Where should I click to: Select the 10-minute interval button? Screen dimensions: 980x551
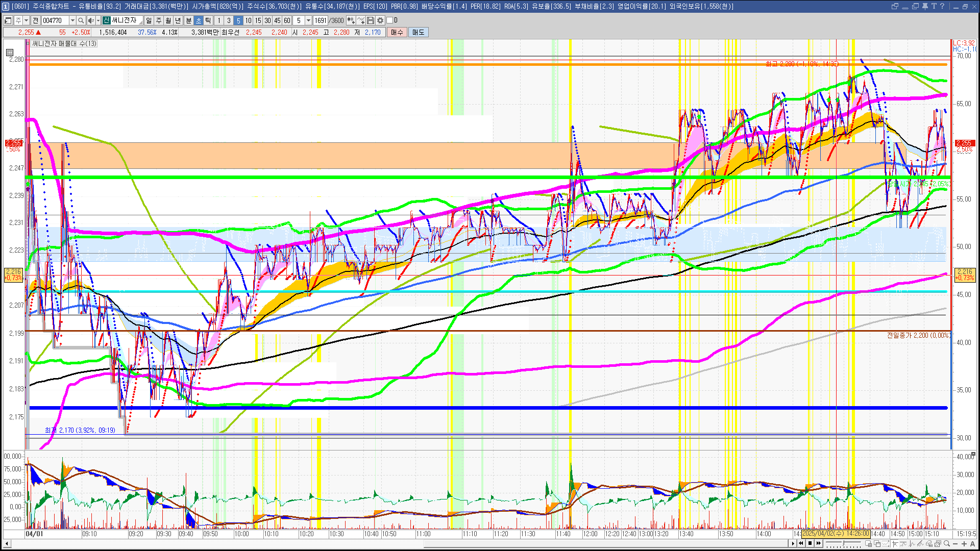click(x=248, y=20)
